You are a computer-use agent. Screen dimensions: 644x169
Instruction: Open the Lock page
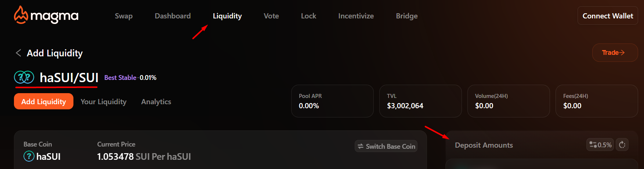[308, 16]
